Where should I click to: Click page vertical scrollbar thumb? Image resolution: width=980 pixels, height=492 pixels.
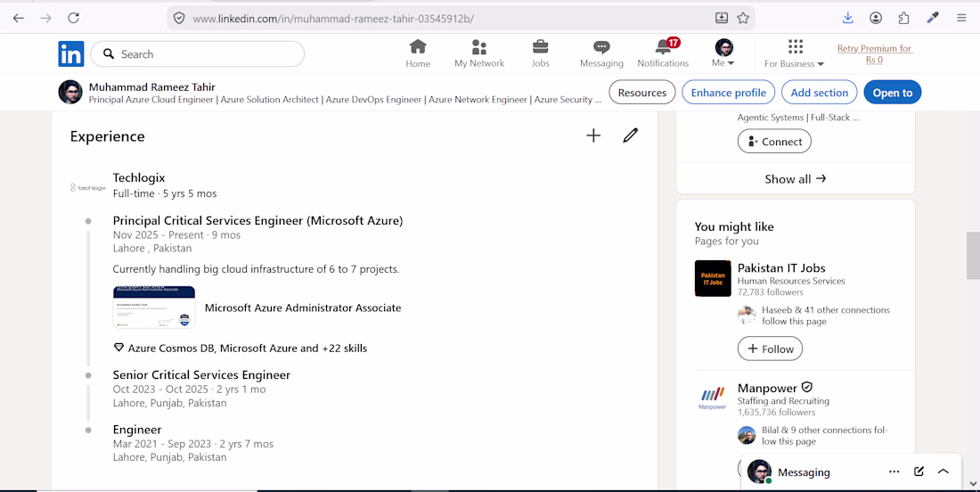973,255
